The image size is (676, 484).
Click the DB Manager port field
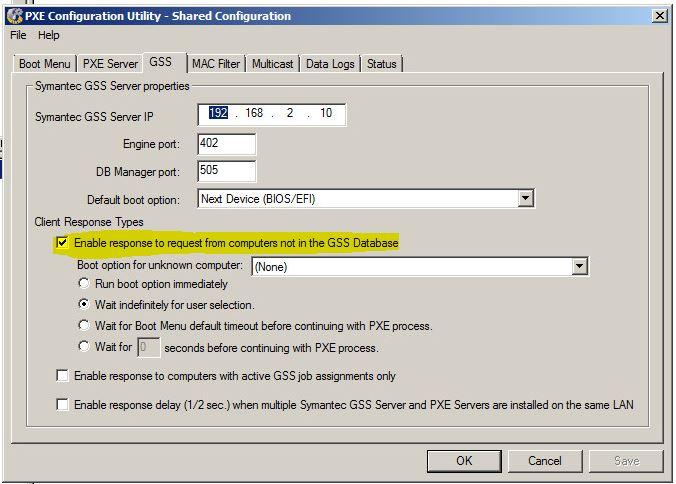(227, 171)
